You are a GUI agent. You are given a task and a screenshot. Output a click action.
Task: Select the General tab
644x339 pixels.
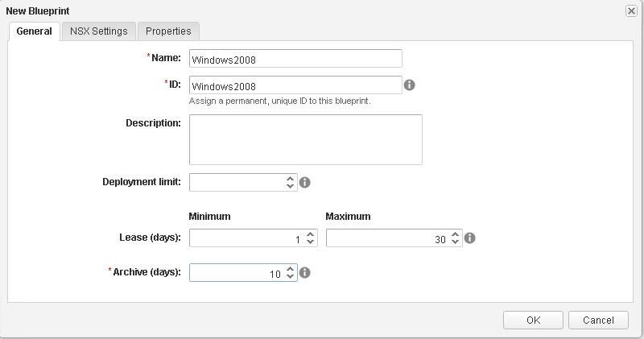(x=34, y=31)
